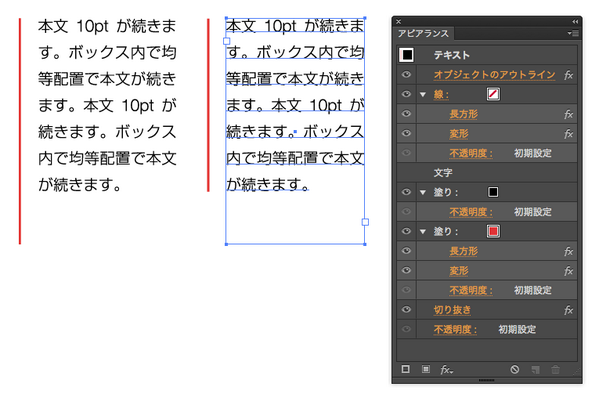Image resolution: width=599 pixels, height=405 pixels.
Task: Open the 変形 effect under red fill
Action: point(459,271)
